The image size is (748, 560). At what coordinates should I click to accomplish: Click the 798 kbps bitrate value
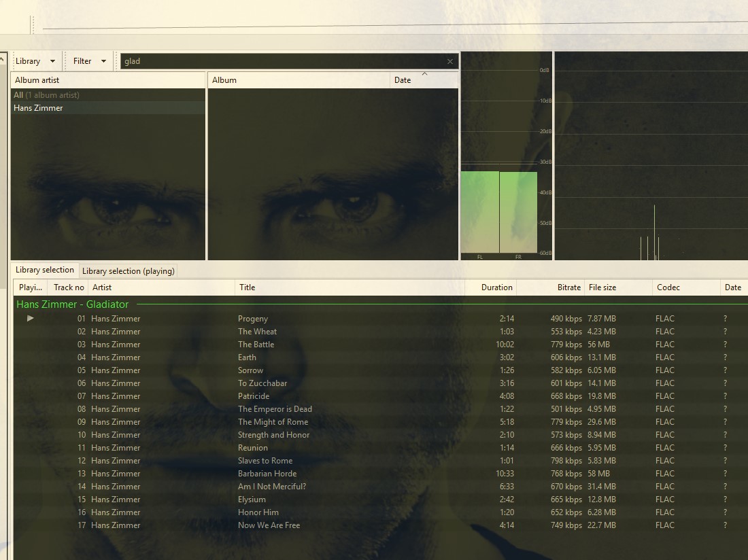point(566,460)
